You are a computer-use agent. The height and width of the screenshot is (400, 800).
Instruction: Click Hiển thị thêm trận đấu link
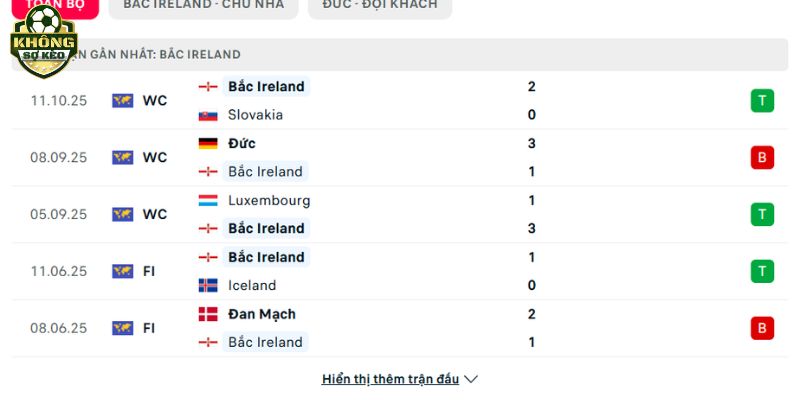point(390,379)
